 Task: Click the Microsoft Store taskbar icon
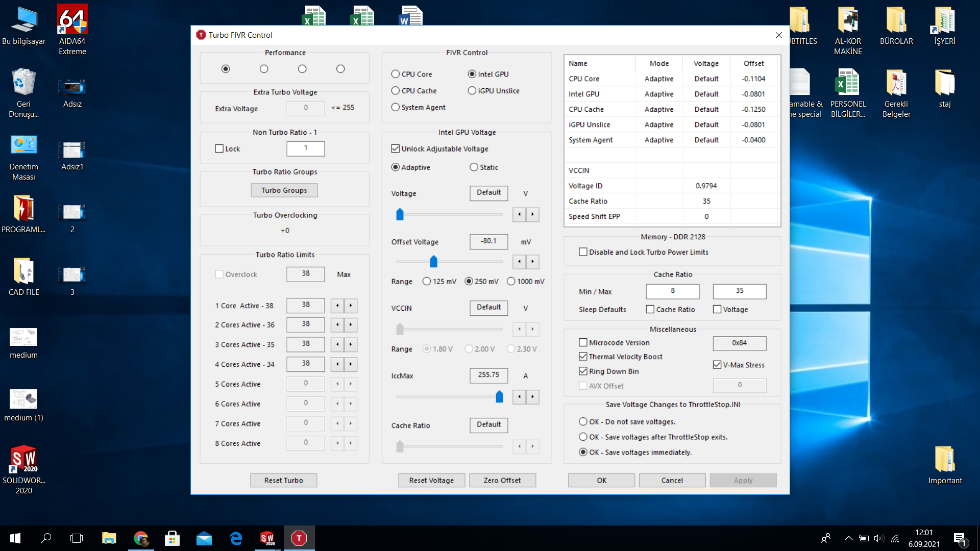(172, 538)
